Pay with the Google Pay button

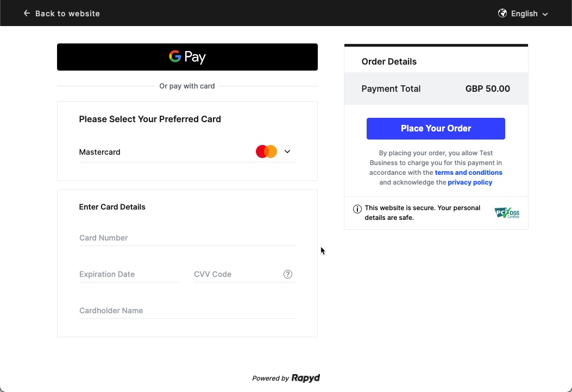(x=187, y=57)
